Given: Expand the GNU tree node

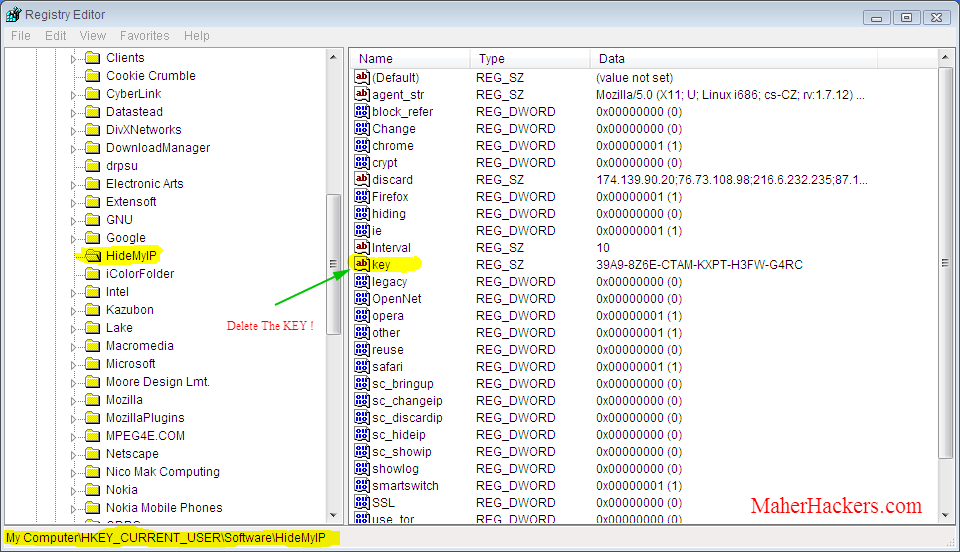Looking at the screenshot, I should pos(73,221).
